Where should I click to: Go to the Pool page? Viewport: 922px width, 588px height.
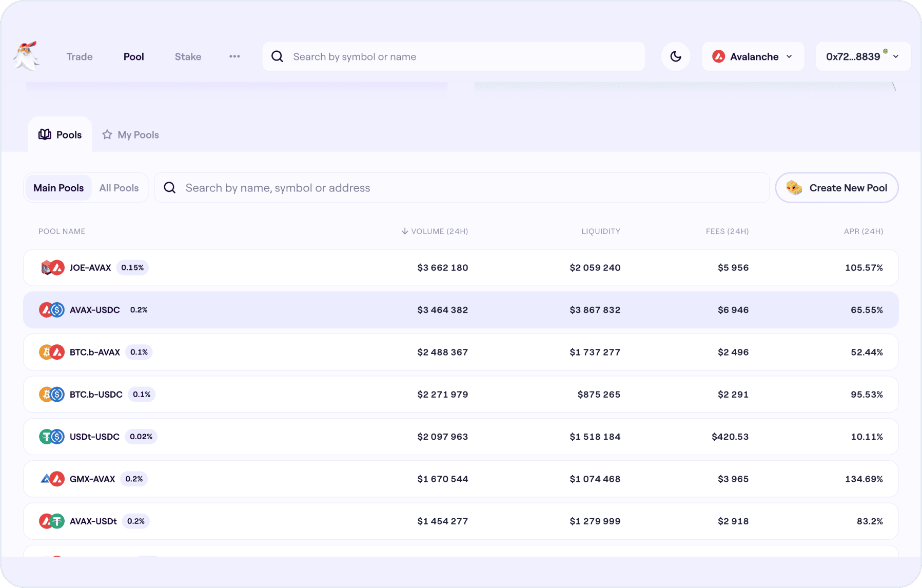coord(133,56)
